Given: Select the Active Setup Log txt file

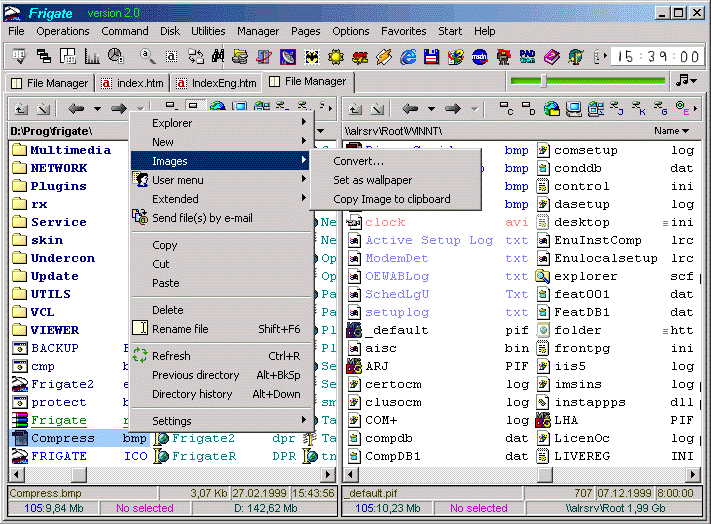Looking at the screenshot, I should (x=438, y=240).
